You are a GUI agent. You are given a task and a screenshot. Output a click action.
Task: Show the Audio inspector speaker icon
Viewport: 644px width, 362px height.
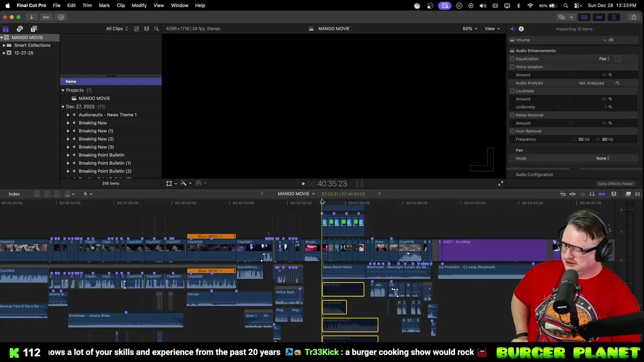[x=512, y=29]
